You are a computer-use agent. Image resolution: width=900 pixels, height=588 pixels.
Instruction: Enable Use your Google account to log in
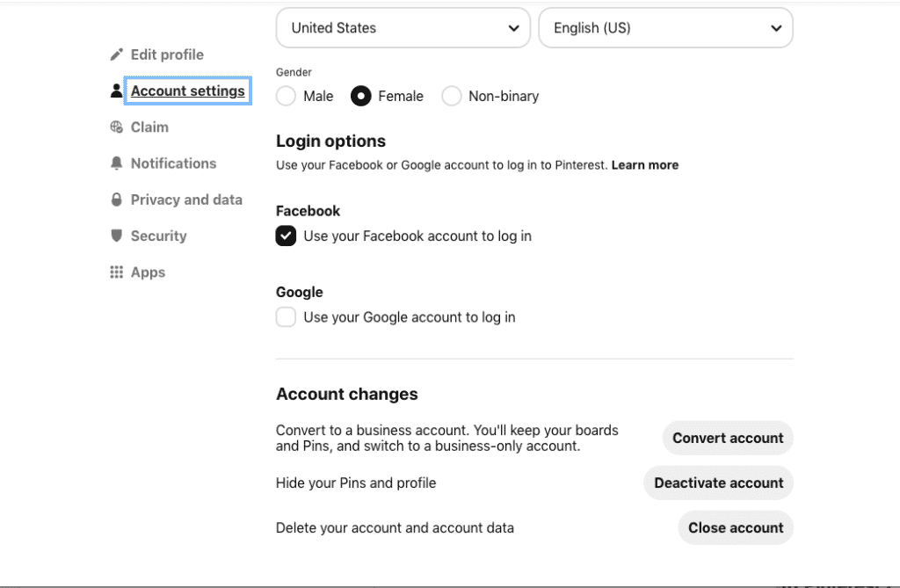[x=286, y=317]
